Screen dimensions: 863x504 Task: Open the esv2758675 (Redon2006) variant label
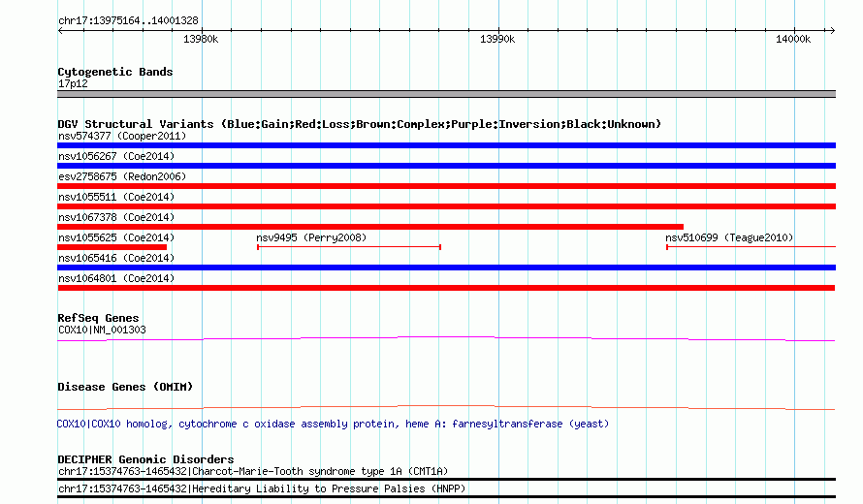[x=122, y=176]
